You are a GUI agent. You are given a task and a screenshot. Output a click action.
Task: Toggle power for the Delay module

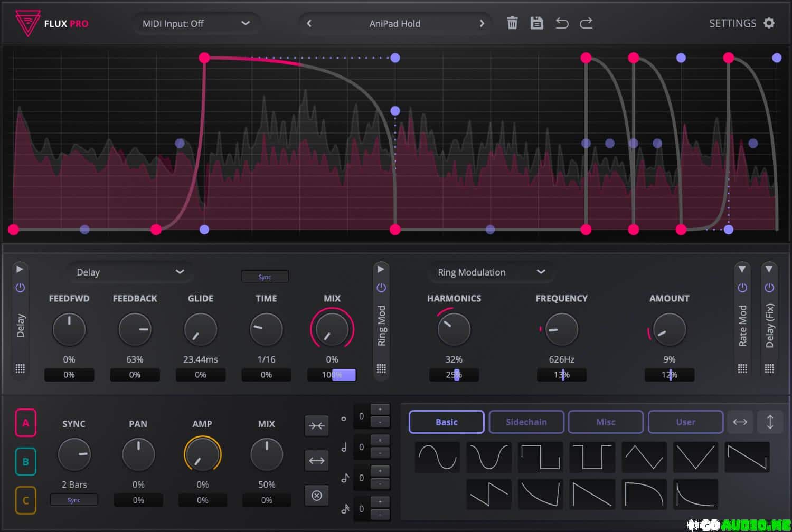(20, 288)
